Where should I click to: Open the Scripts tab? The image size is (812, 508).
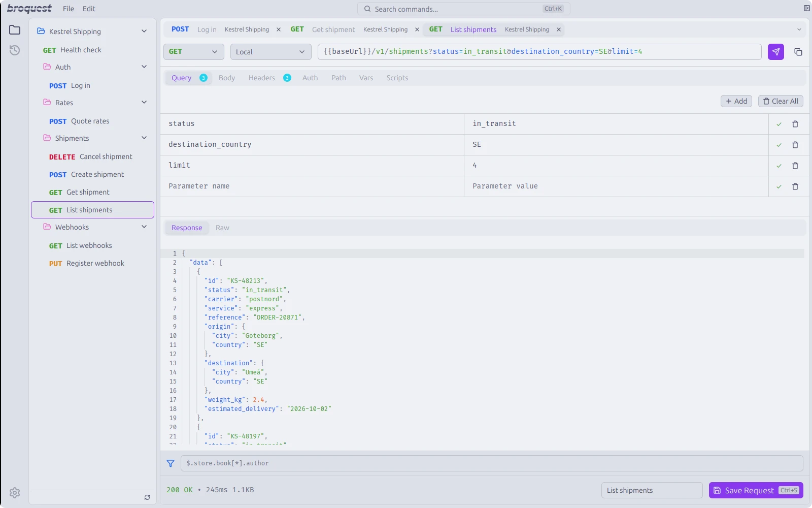(397, 78)
